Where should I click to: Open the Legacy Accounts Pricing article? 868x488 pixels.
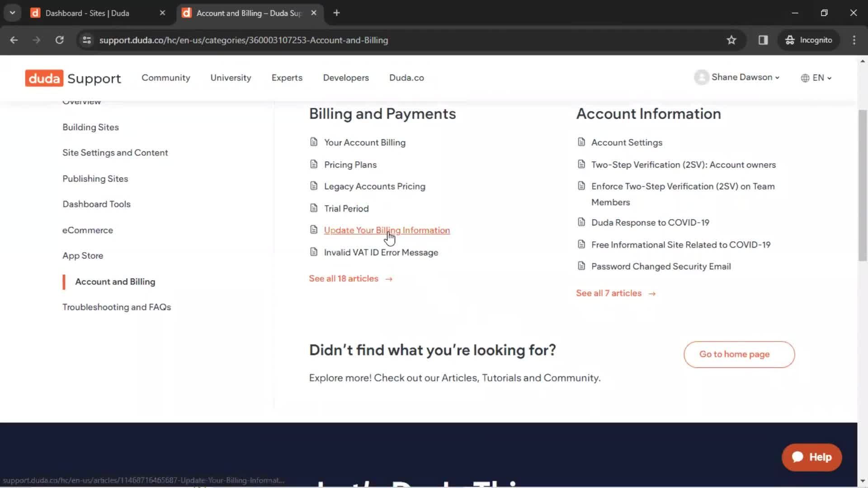[x=374, y=186]
